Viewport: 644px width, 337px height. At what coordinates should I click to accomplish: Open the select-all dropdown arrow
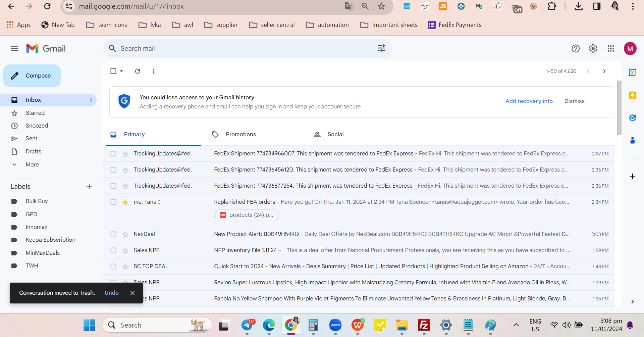(121, 71)
